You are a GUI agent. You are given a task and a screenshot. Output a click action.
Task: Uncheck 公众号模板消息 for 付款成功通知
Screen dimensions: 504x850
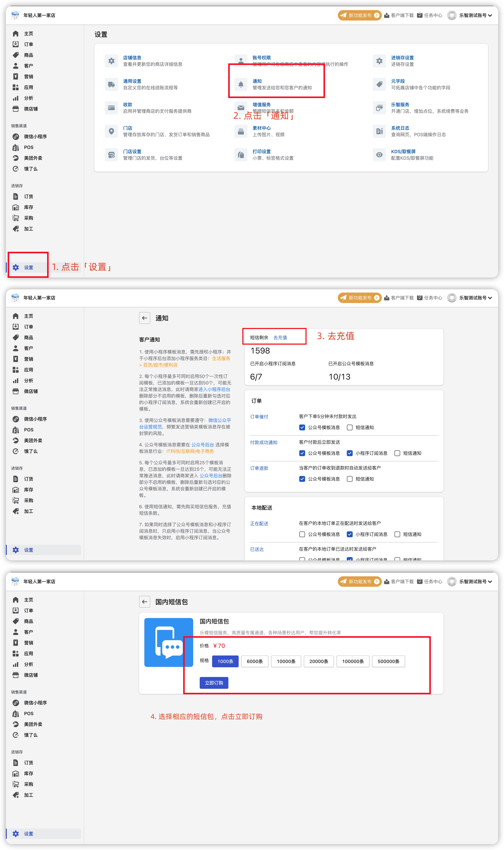[302, 453]
